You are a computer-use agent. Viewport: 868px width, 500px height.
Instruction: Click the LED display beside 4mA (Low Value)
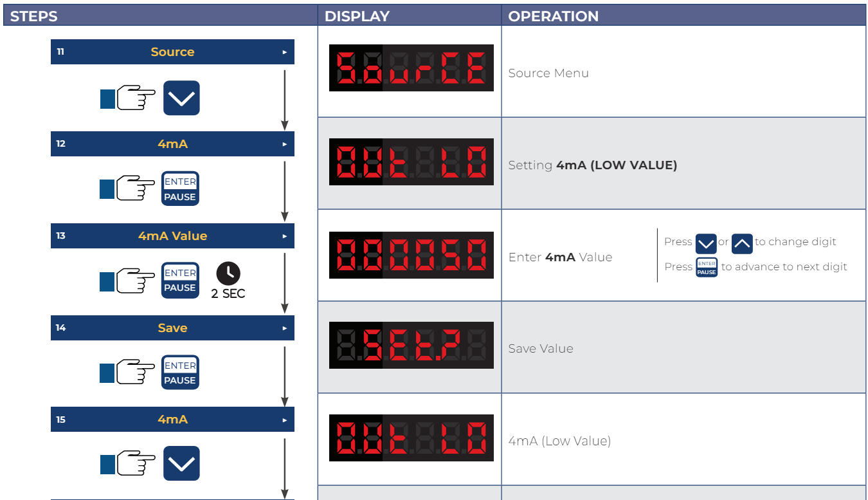point(411,438)
